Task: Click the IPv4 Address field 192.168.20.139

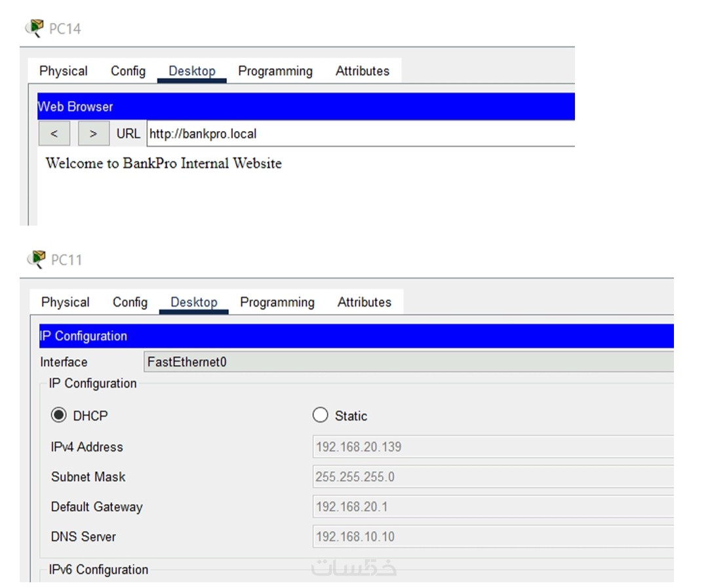Action: 493,446
